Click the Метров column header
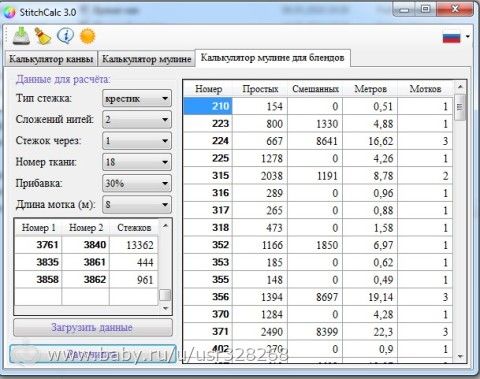The height and width of the screenshot is (379, 480). coord(370,89)
